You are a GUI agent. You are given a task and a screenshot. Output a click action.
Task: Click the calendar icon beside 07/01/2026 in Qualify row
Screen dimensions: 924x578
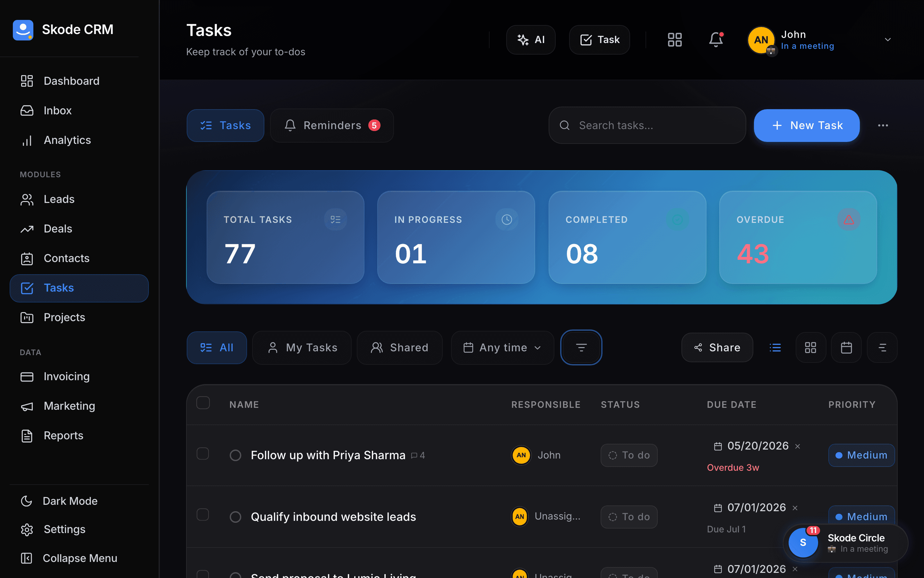718,508
